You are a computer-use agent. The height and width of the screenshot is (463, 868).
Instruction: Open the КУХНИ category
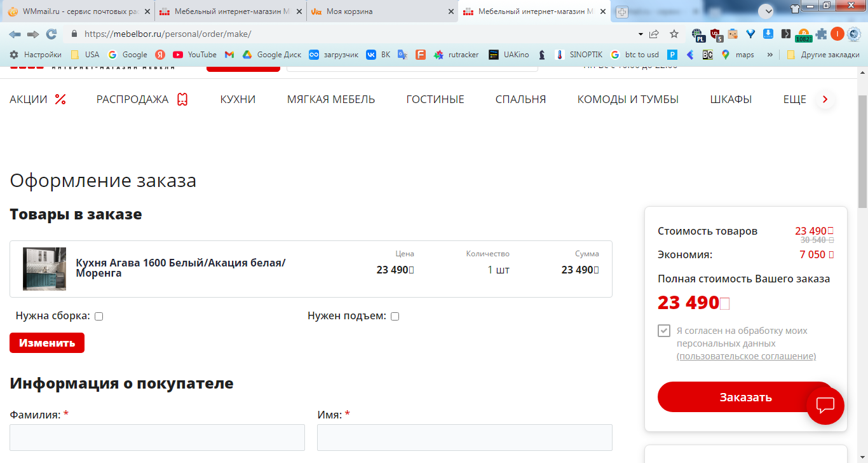point(238,99)
